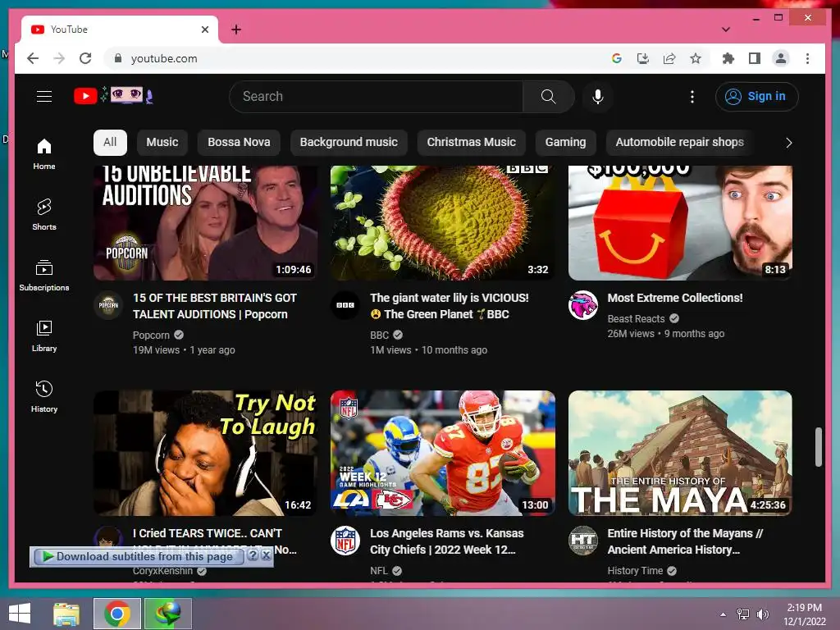Viewport: 840px width, 630px height.
Task: Bookmark this tab with star
Action: click(x=696, y=58)
